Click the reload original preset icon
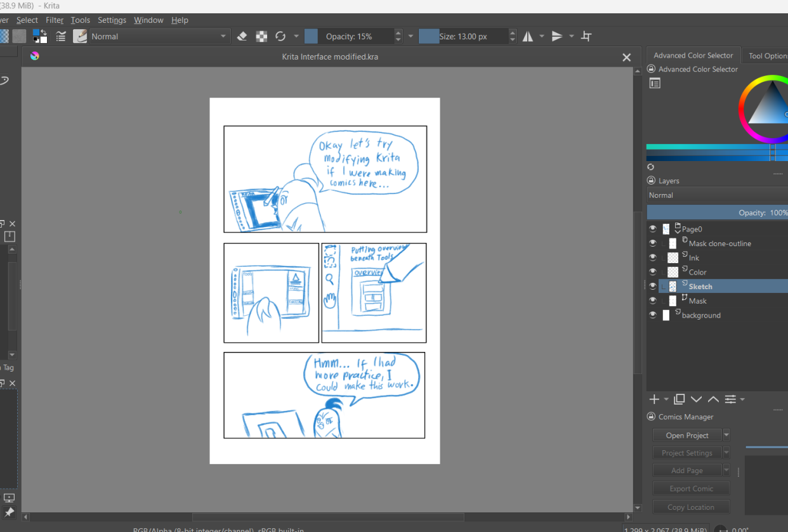 point(280,37)
